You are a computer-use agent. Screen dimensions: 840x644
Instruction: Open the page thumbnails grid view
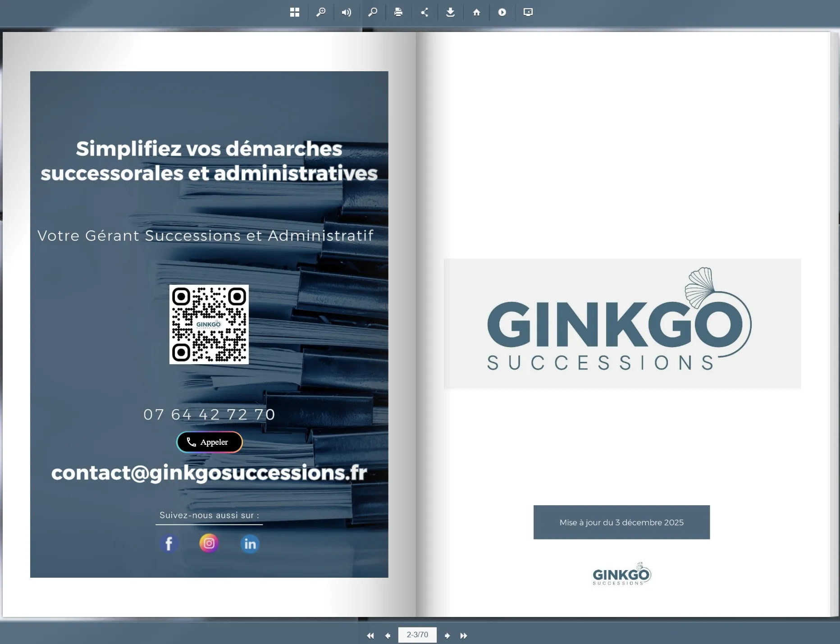point(295,12)
